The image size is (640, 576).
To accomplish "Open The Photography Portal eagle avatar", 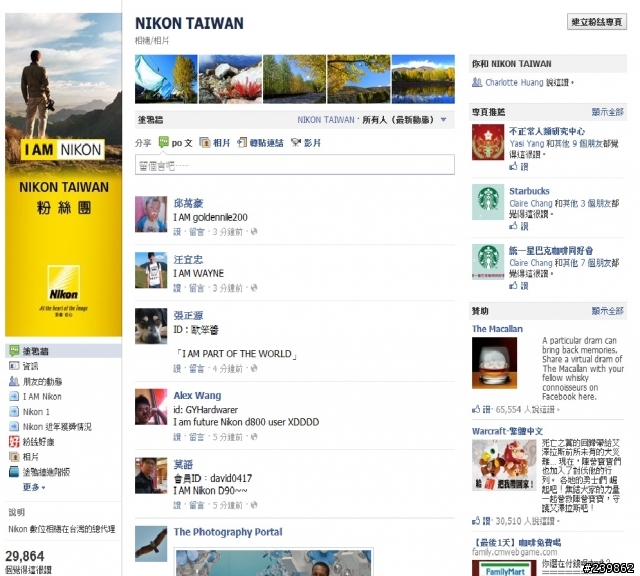I will coord(151,543).
